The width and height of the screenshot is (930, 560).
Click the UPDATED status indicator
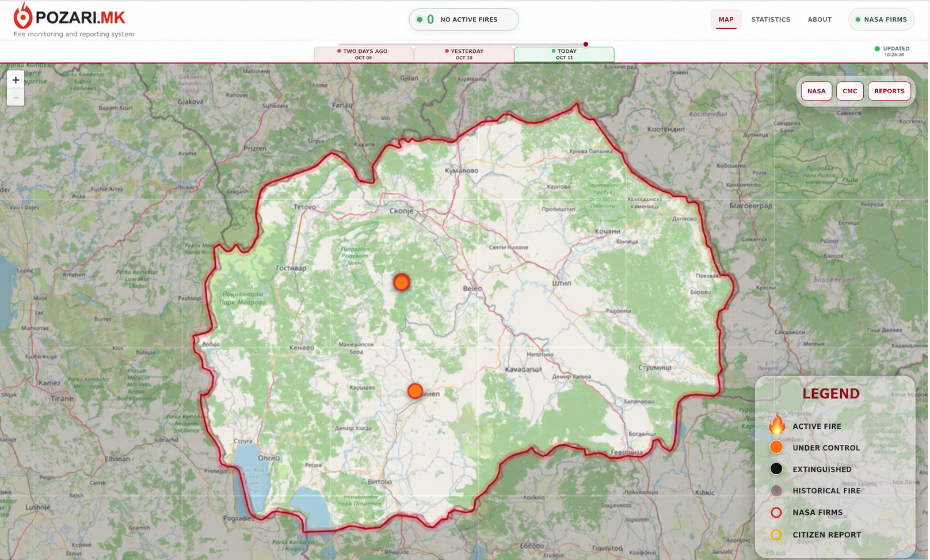coord(893,51)
